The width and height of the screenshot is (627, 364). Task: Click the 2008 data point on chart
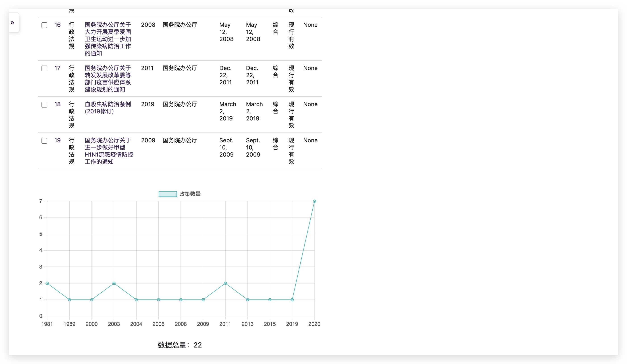pos(181,300)
